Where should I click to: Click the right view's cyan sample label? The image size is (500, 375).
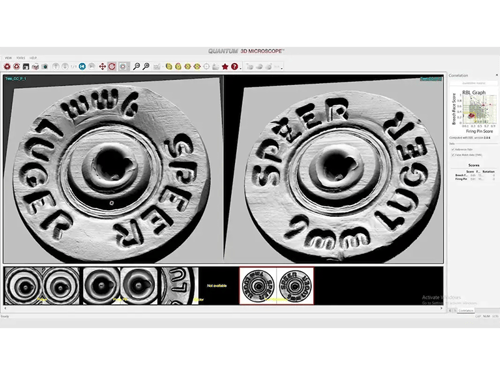coord(431,79)
